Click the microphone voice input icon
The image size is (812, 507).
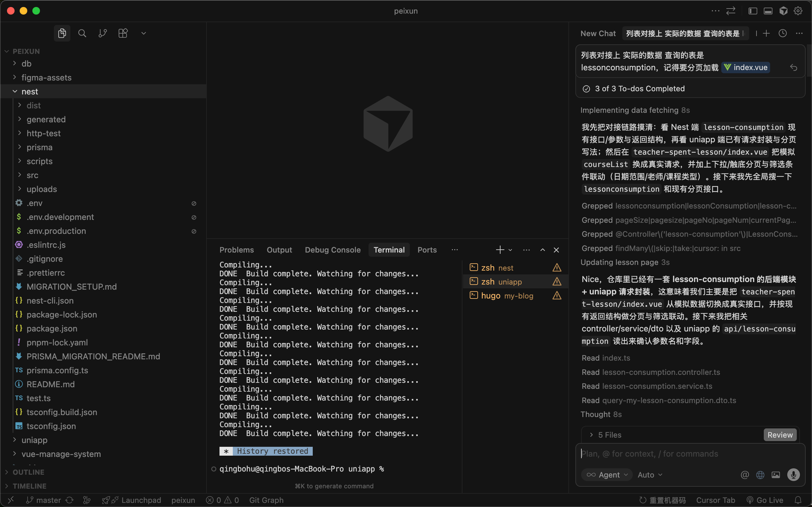pos(793,475)
